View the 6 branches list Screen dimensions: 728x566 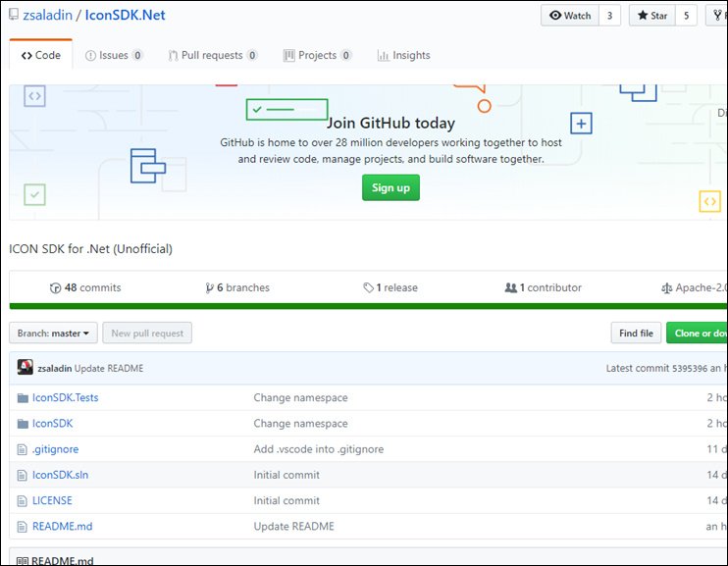pyautogui.click(x=237, y=287)
